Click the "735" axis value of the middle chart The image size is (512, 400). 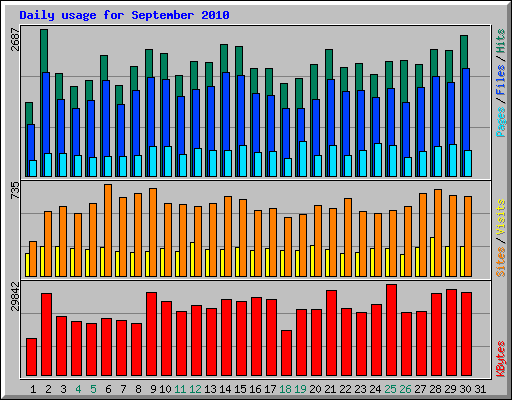[x=15, y=191]
